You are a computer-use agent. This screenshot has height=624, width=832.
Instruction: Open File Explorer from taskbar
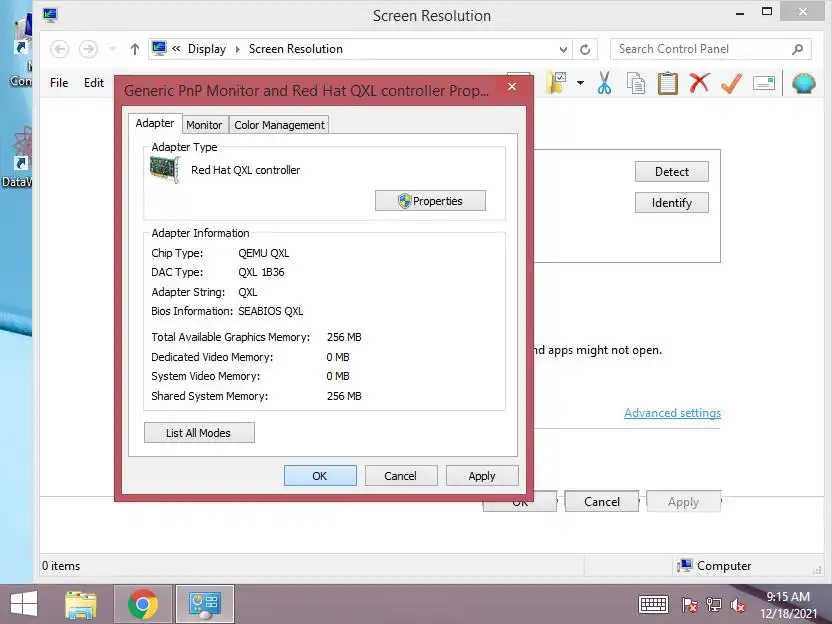81,604
